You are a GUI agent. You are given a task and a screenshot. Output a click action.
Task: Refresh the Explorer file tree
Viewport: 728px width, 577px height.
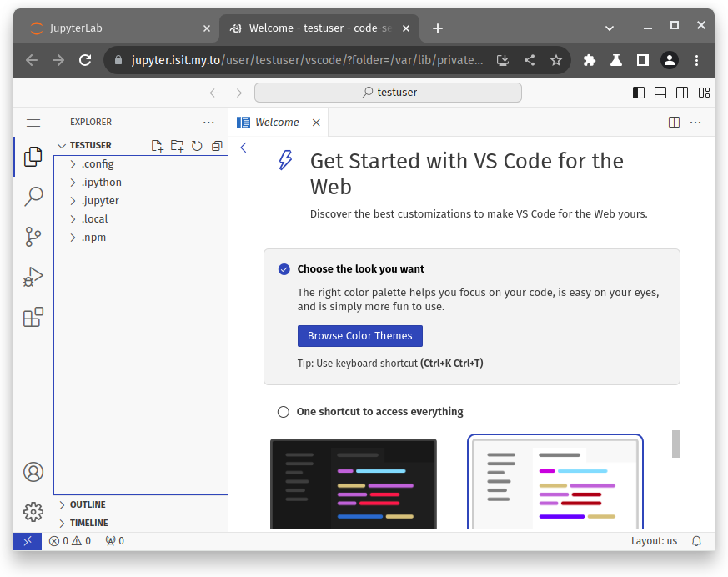click(197, 146)
